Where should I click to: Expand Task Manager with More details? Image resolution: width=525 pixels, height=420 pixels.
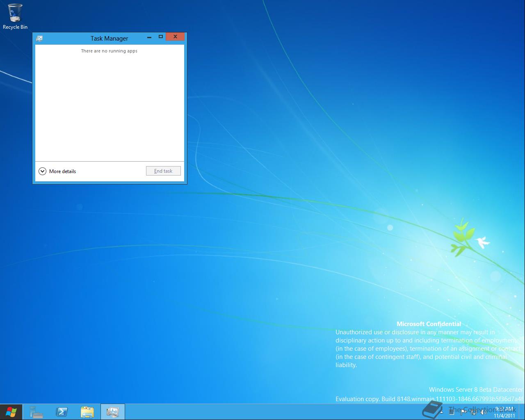pos(57,171)
